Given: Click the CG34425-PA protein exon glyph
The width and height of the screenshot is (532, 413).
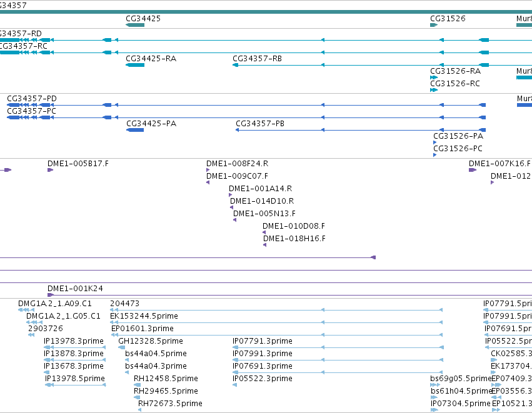Looking at the screenshot, I should [x=135, y=130].
